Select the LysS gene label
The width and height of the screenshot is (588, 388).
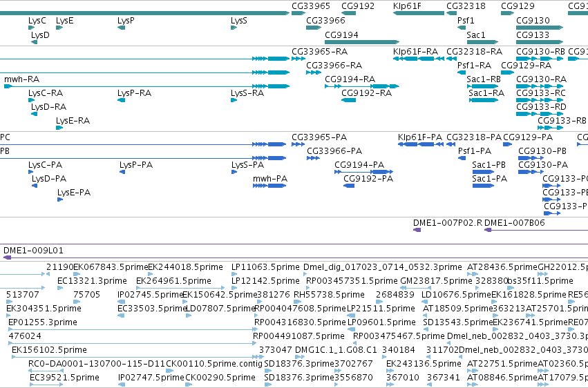point(239,21)
